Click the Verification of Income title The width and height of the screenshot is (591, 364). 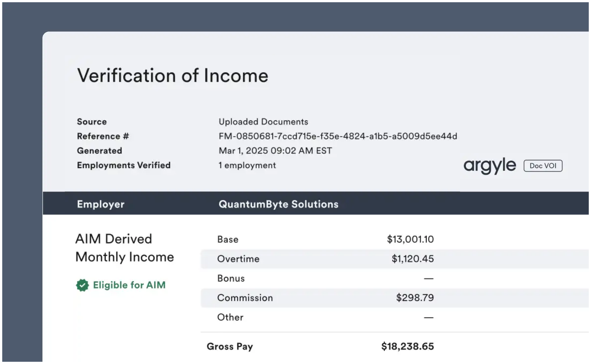click(x=173, y=75)
